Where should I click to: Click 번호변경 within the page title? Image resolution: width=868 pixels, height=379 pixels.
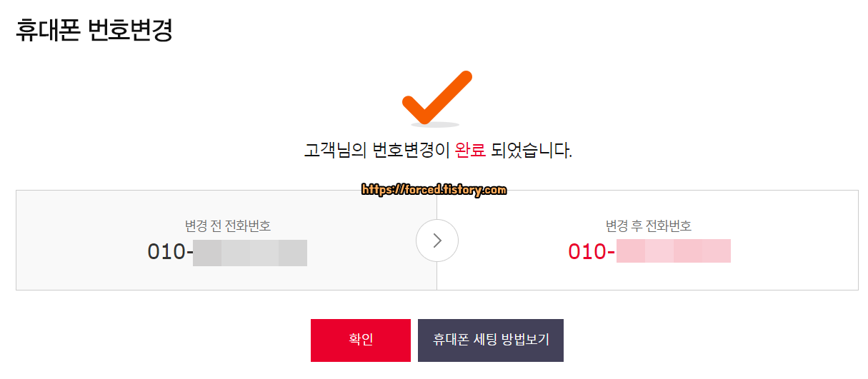click(131, 31)
